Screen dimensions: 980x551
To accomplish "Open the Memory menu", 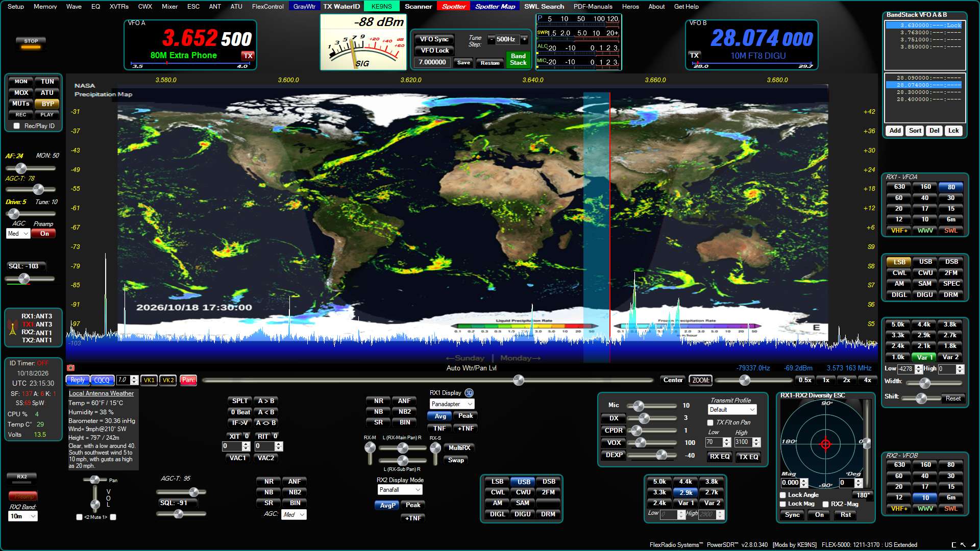I will pyautogui.click(x=45, y=7).
